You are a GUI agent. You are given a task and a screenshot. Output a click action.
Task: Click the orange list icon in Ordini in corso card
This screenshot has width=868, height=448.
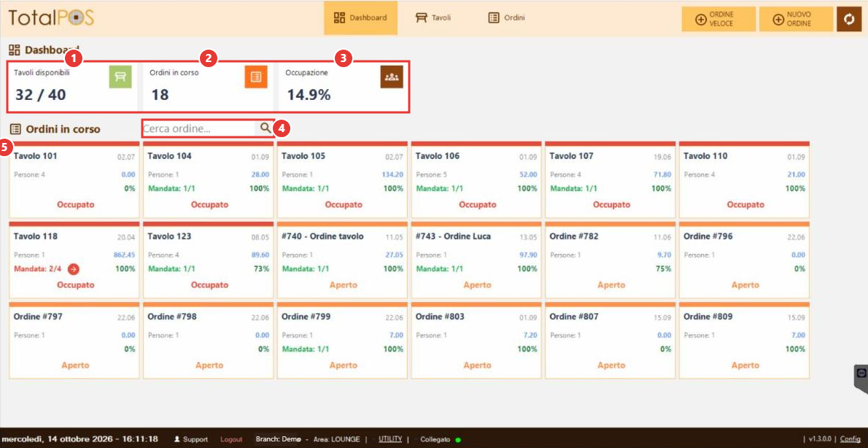click(256, 77)
